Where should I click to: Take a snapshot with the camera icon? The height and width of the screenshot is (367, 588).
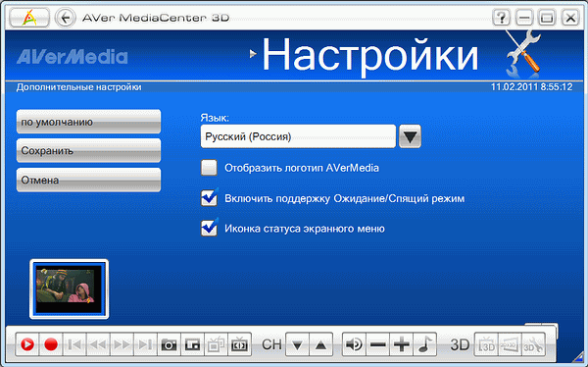coord(169,344)
